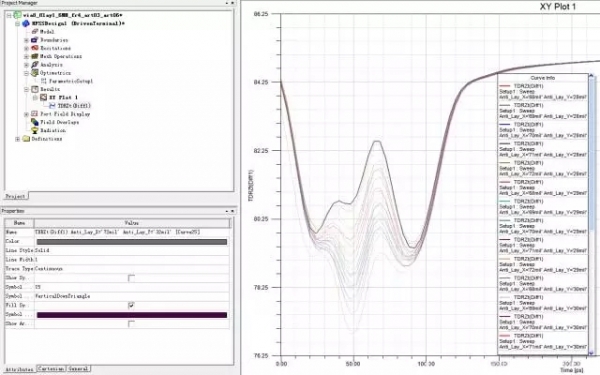Collapse the Results node
The width and height of the screenshot is (600, 375).
tap(26, 90)
